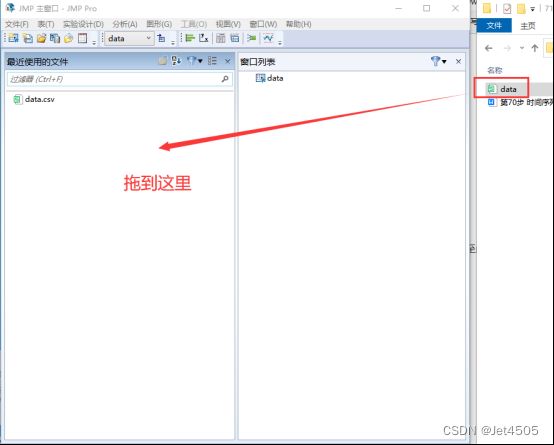Open the 图形(G) menu
This screenshot has height=445, width=554.
[x=159, y=24]
